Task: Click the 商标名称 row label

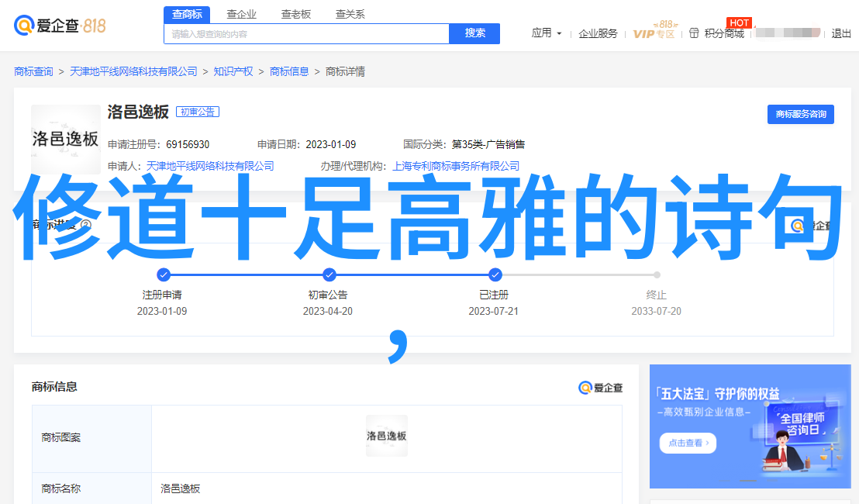Action: [x=60, y=488]
